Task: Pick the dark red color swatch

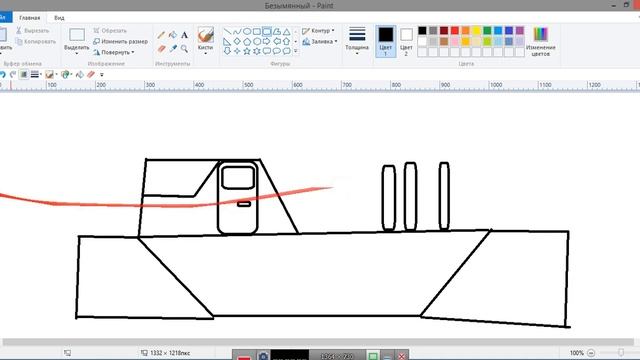Action: [444, 31]
